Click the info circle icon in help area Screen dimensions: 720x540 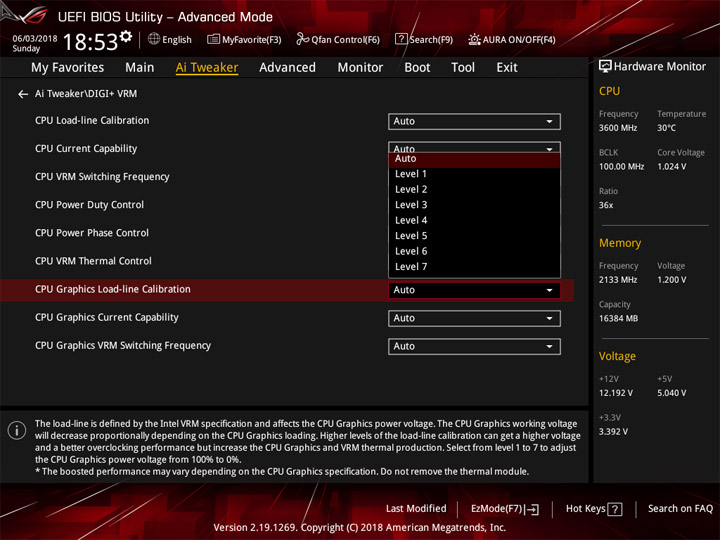17,430
